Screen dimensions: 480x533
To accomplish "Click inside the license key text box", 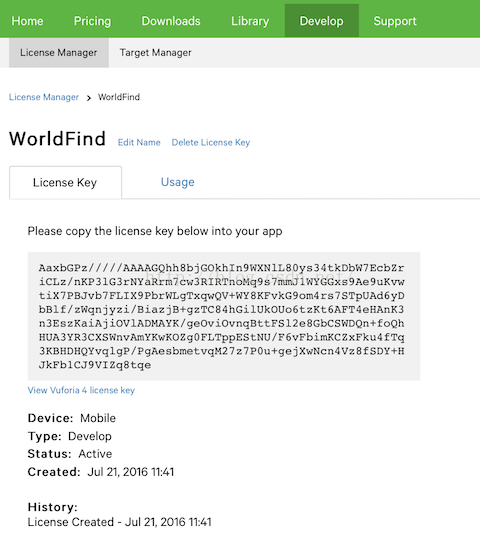I will [x=224, y=316].
